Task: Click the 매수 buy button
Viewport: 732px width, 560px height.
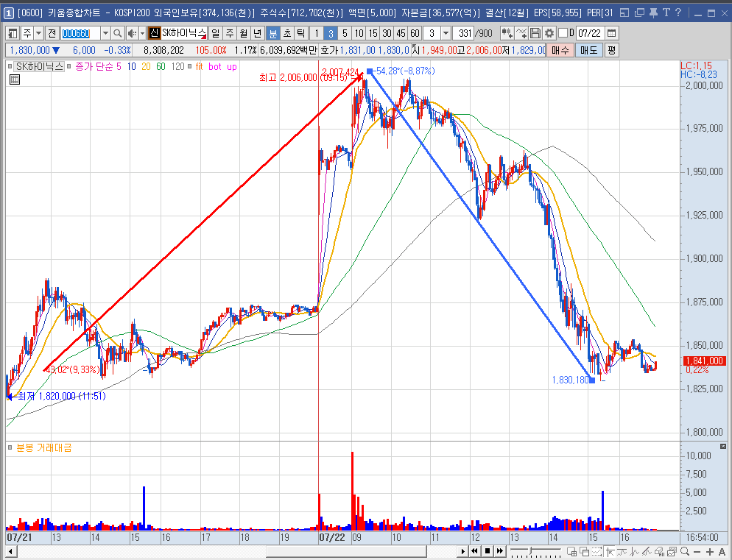Action: tap(560, 50)
